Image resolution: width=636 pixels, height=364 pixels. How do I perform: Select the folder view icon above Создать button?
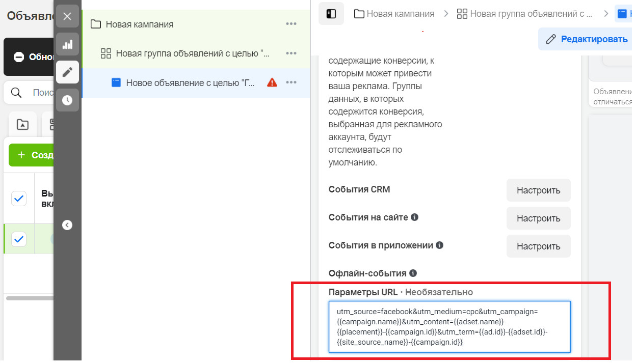pyautogui.click(x=22, y=124)
